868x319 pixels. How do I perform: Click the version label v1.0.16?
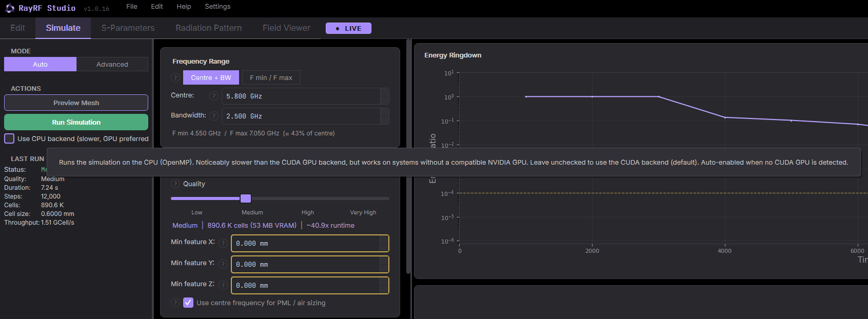point(96,9)
